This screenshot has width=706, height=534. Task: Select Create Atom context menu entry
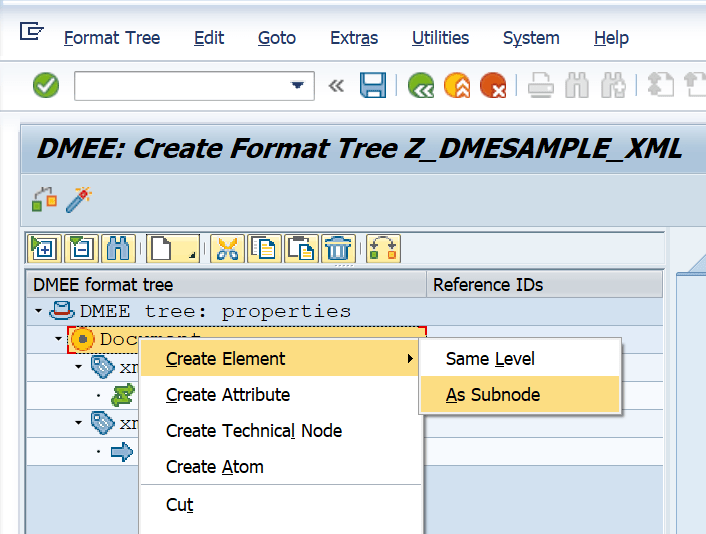pos(281,467)
